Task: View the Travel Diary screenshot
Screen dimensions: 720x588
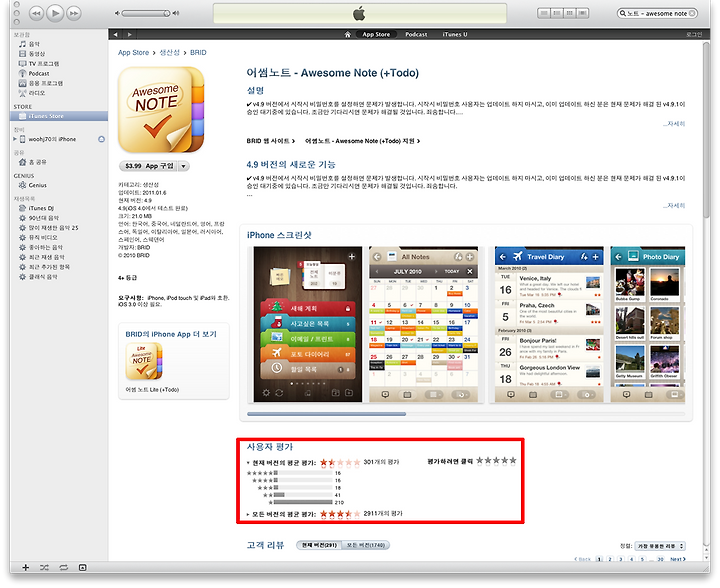Action: (549, 324)
